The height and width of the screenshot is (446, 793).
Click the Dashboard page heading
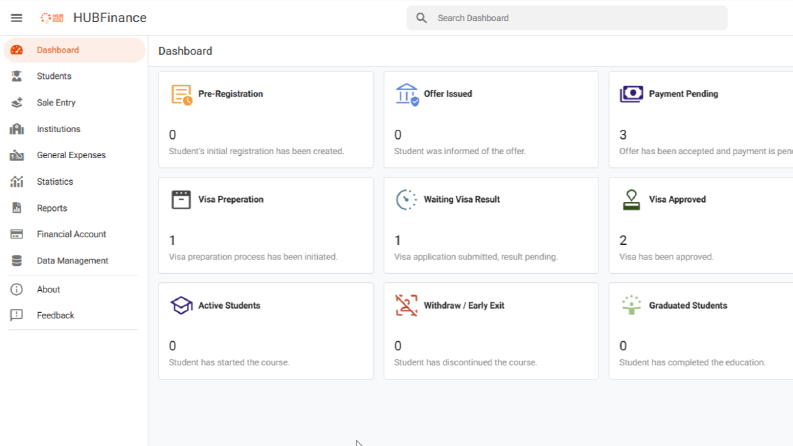click(x=185, y=51)
